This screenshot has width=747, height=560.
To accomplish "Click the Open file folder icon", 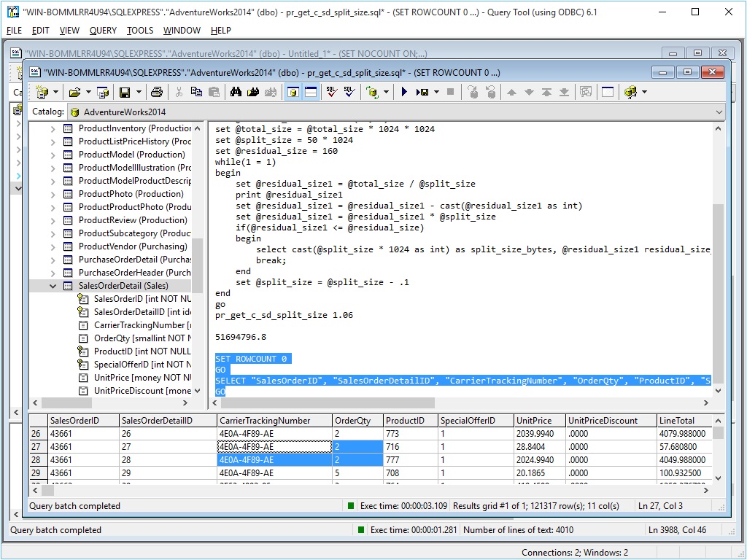I will click(x=74, y=92).
